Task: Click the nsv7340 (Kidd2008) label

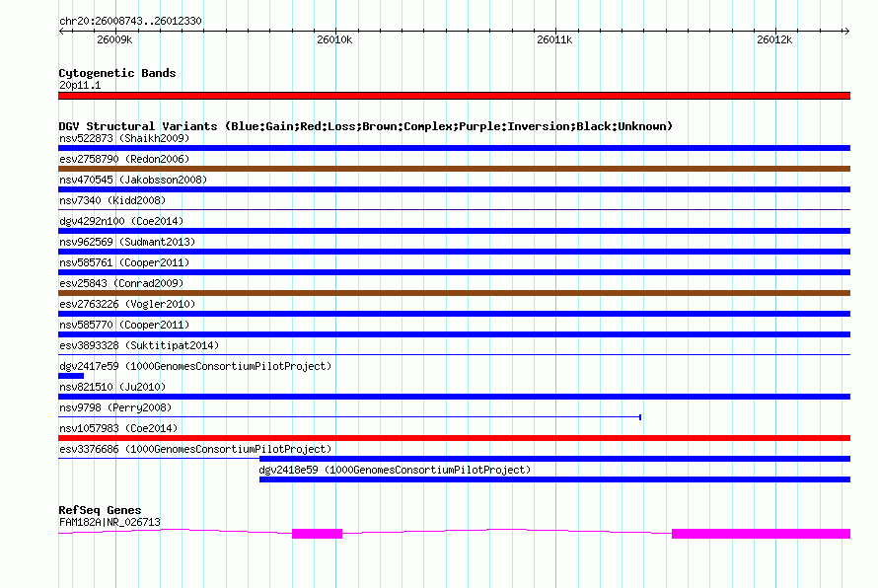Action: click(112, 200)
